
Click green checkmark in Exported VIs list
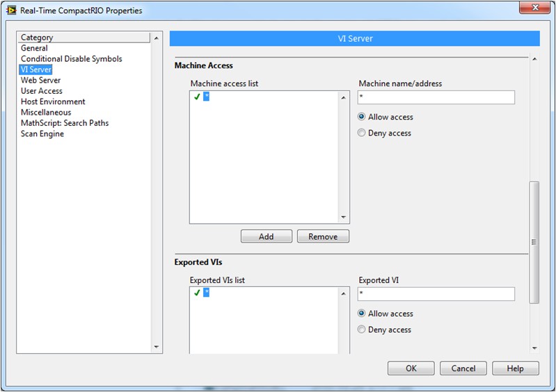pyautogui.click(x=197, y=293)
